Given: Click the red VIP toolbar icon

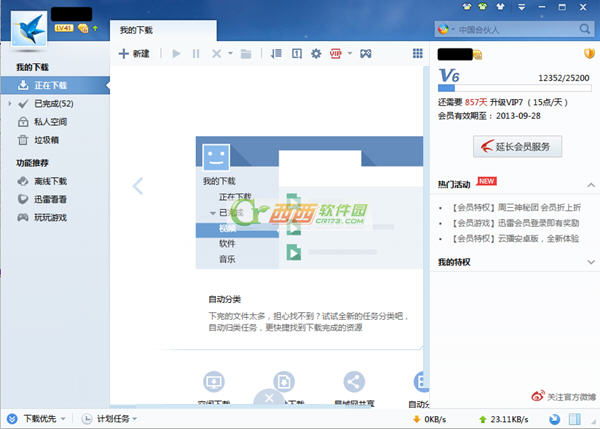Looking at the screenshot, I should (336, 54).
